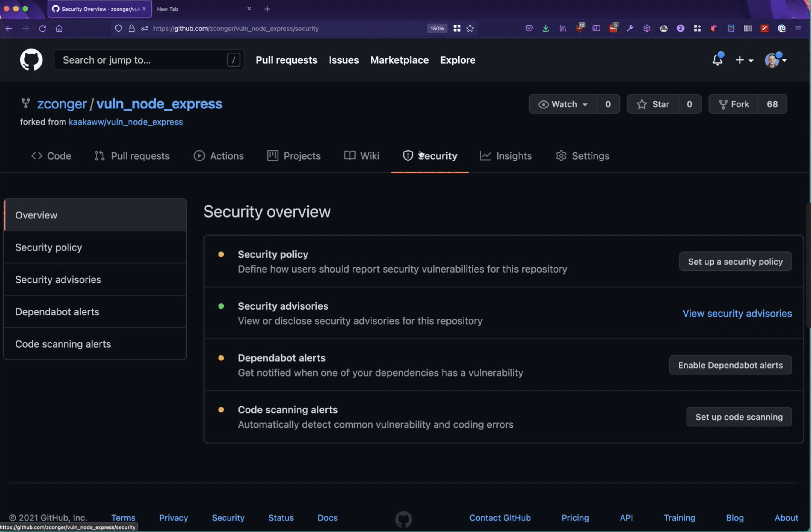Open the Firefox downloads icon
The width and height of the screenshot is (811, 532).
click(545, 29)
